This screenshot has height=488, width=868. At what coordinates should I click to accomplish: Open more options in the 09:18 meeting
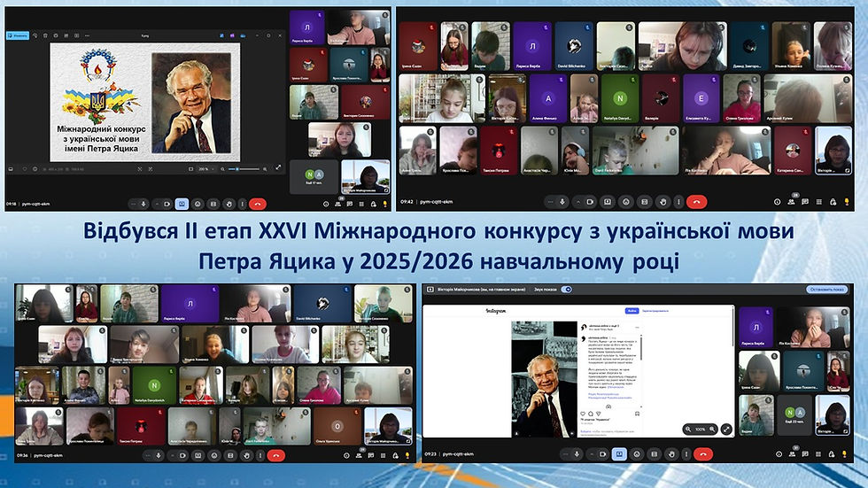pyautogui.click(x=243, y=204)
